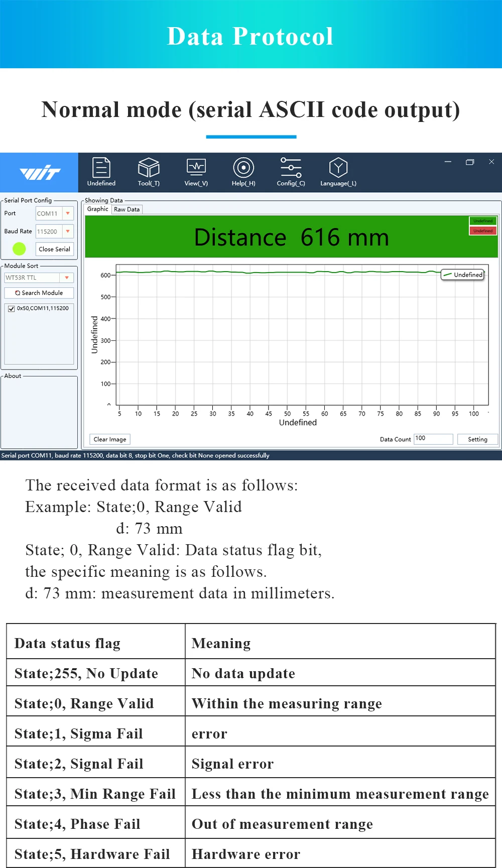Click the Clear Image button
This screenshot has width=502, height=868.
(x=110, y=439)
